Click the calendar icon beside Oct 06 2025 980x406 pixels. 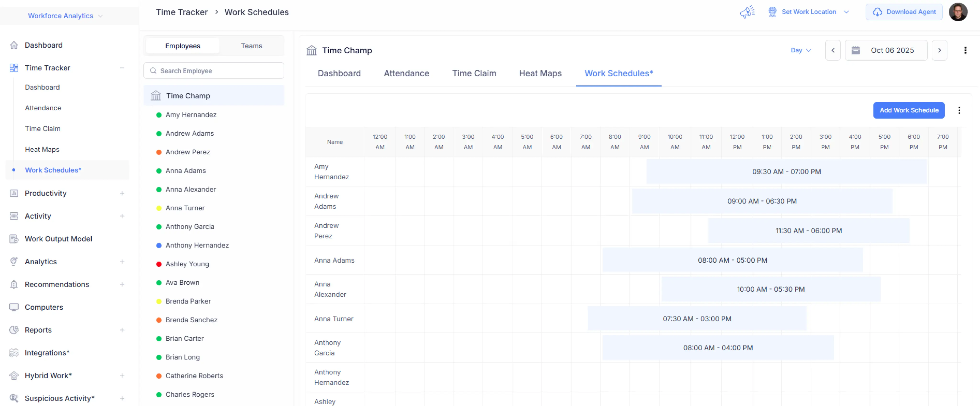[x=856, y=50]
